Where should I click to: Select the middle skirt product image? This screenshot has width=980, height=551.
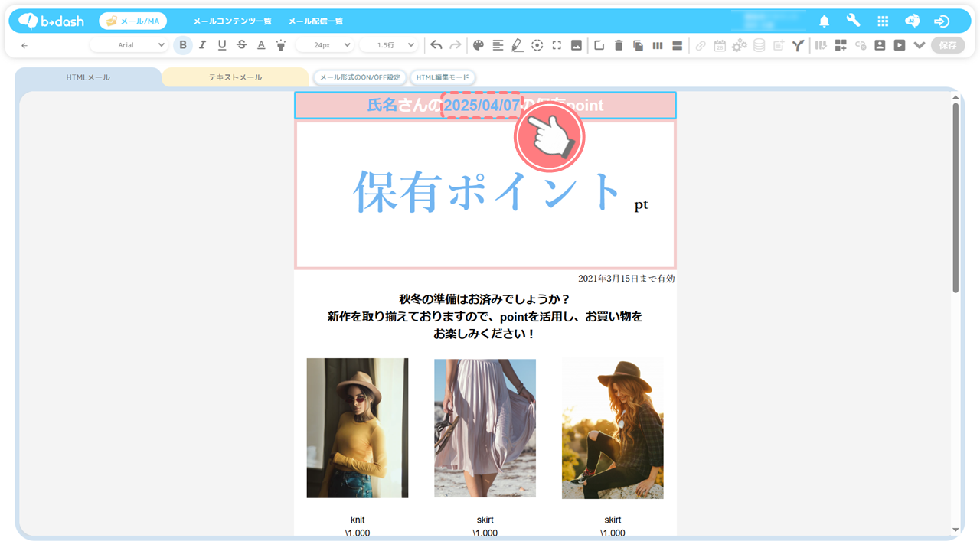click(x=485, y=428)
